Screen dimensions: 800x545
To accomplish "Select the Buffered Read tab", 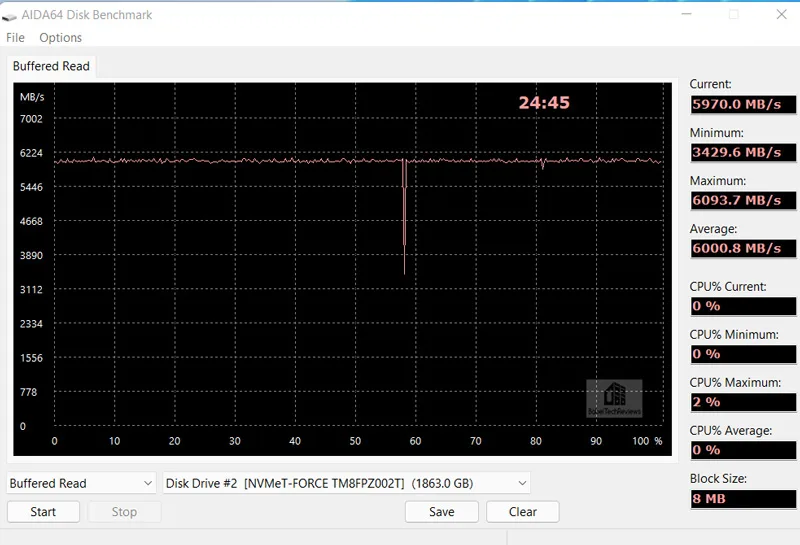I will (51, 66).
